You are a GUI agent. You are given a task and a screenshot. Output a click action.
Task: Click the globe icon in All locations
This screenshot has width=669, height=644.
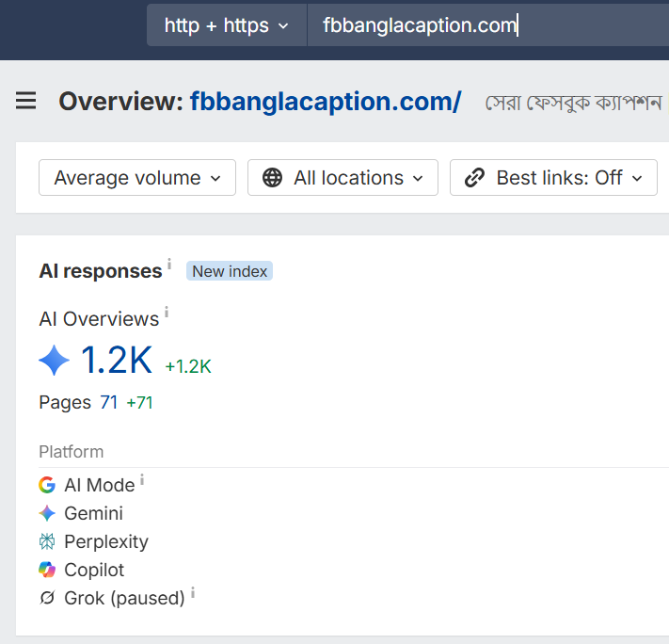(x=272, y=178)
